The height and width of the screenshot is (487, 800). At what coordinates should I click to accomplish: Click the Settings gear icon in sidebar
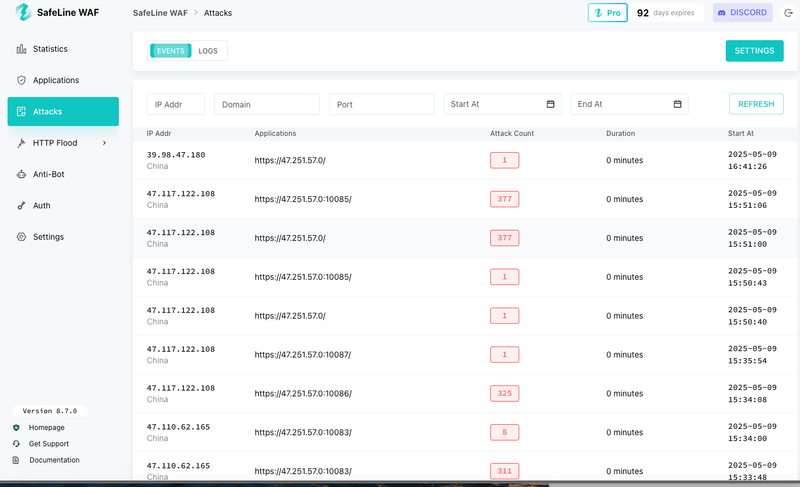pos(21,237)
